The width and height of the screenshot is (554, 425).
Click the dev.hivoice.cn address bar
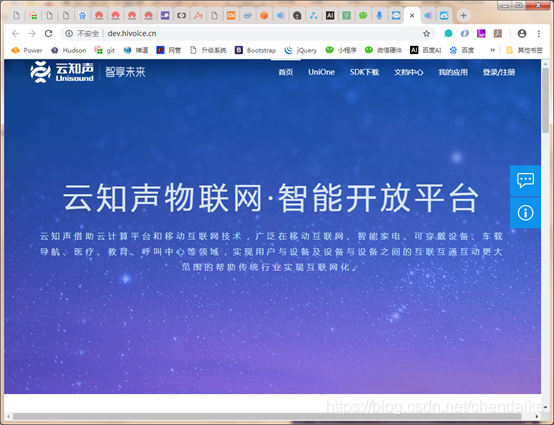[x=247, y=34]
